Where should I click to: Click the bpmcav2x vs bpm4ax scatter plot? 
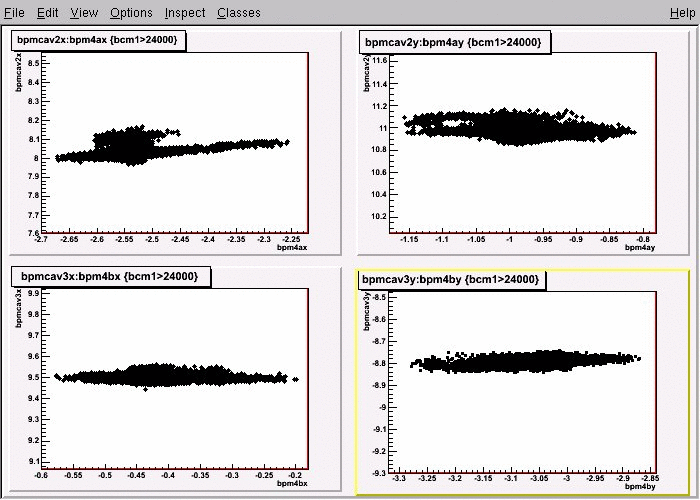tap(177, 143)
